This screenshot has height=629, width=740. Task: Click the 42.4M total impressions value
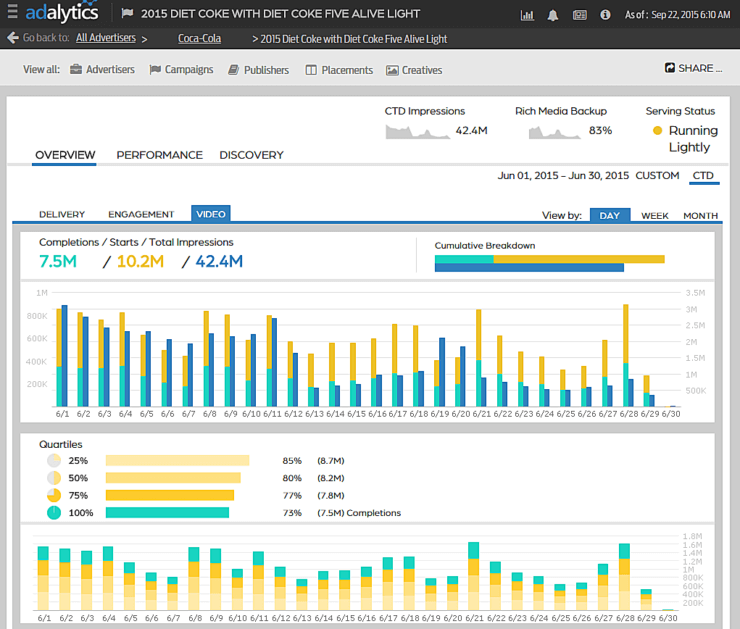219,261
